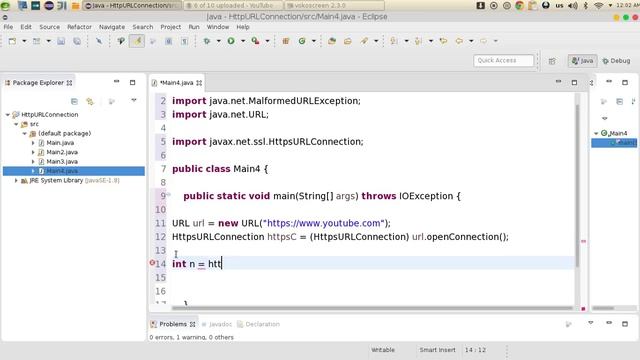Select the Package Explorer tab

pyautogui.click(x=38, y=83)
